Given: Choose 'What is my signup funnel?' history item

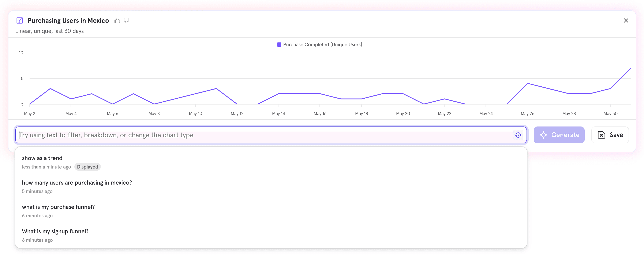Looking at the screenshot, I should [x=55, y=231].
